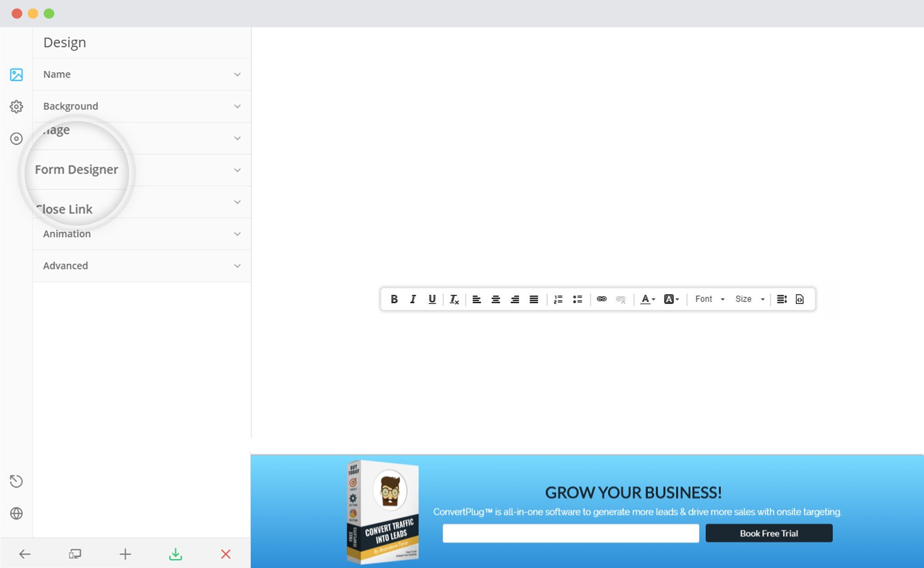Screen dimensions: 924x568
Task: Open the background color picker
Action: pyautogui.click(x=671, y=299)
